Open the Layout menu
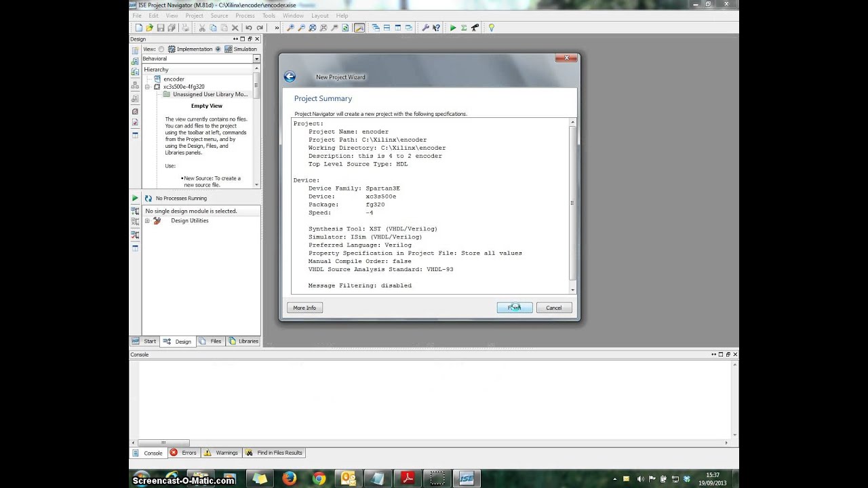 [x=320, y=16]
